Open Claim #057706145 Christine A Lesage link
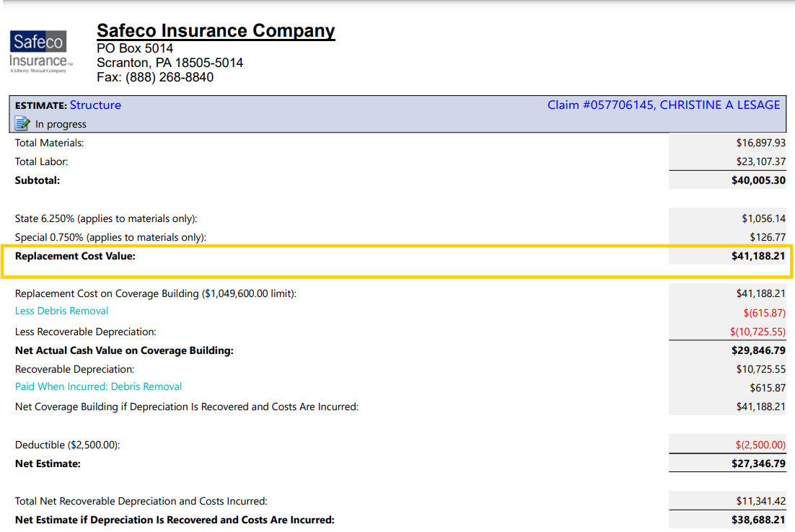 (663, 105)
